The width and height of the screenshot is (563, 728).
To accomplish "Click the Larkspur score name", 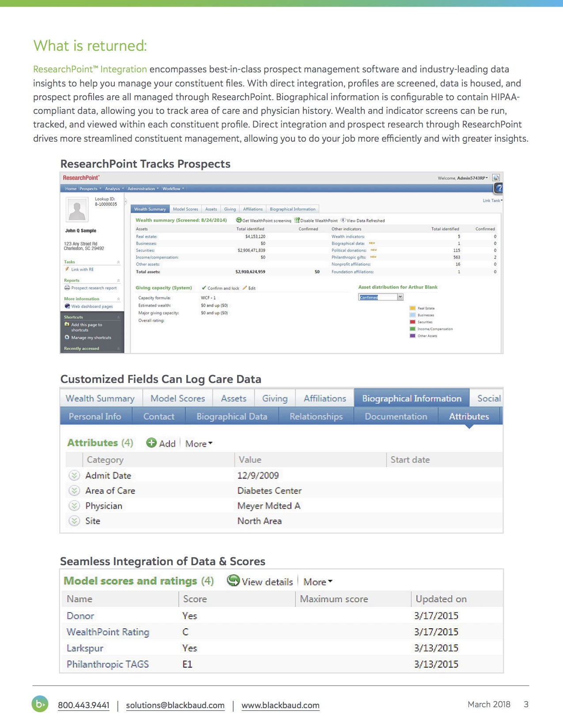I will [x=85, y=648].
